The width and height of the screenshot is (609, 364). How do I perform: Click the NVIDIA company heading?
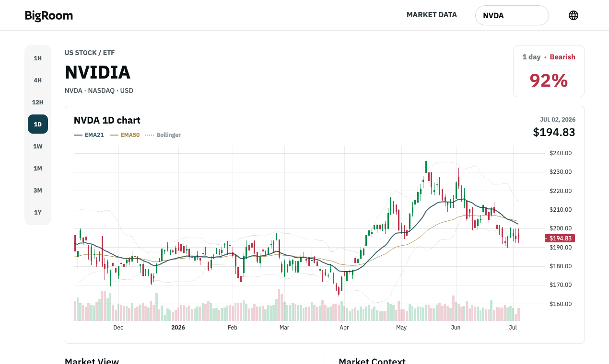point(98,72)
